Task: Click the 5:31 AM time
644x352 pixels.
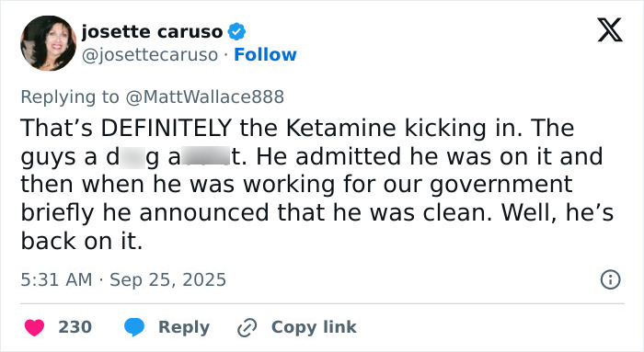Action: tap(56, 279)
